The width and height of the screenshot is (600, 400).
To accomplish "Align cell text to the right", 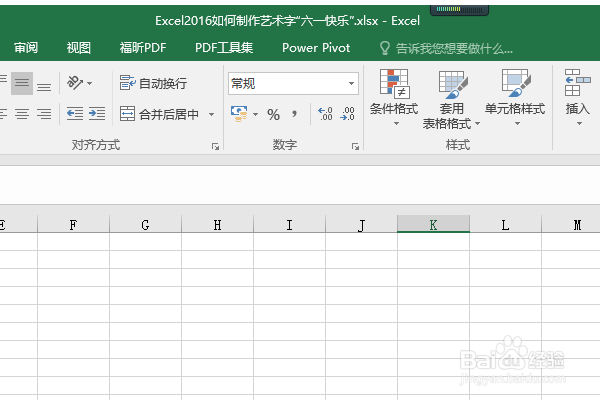I will (x=44, y=114).
